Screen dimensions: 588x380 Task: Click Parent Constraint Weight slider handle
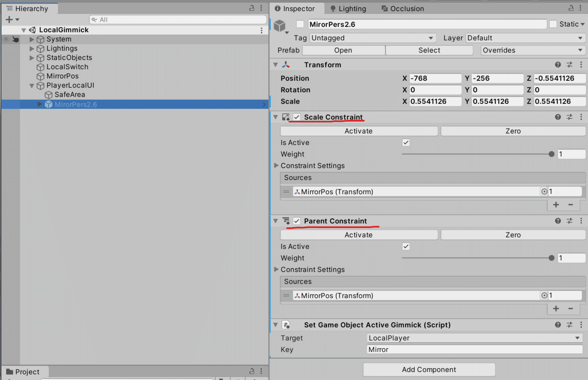[x=552, y=258]
